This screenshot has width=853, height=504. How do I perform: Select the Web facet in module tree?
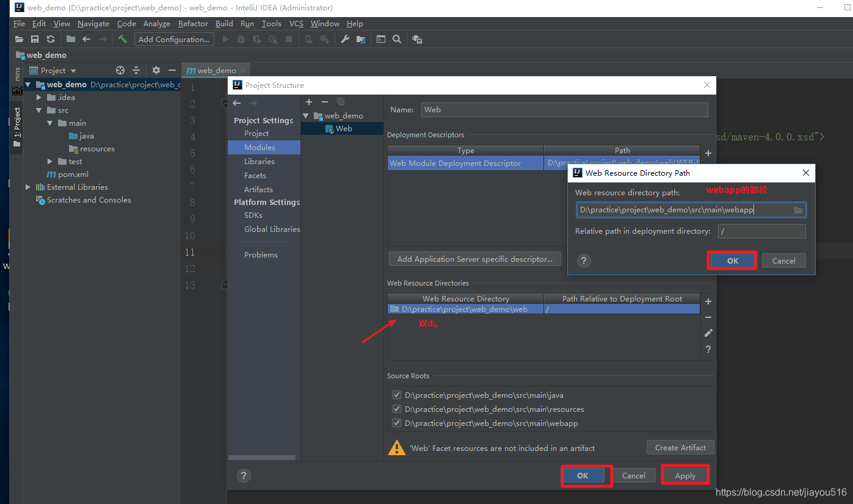(x=344, y=129)
